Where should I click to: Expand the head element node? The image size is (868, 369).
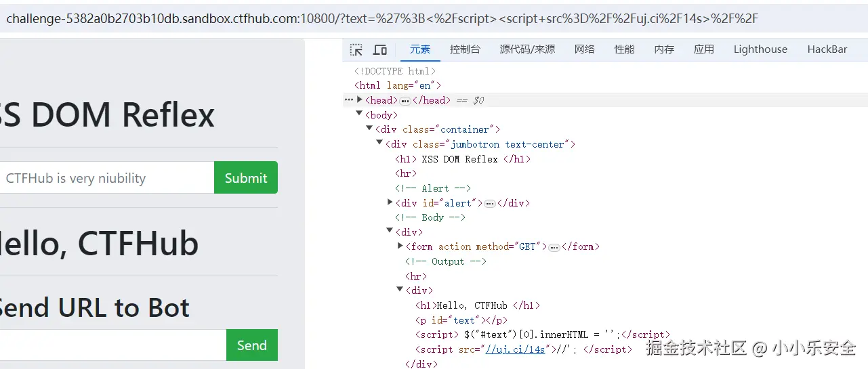point(360,100)
